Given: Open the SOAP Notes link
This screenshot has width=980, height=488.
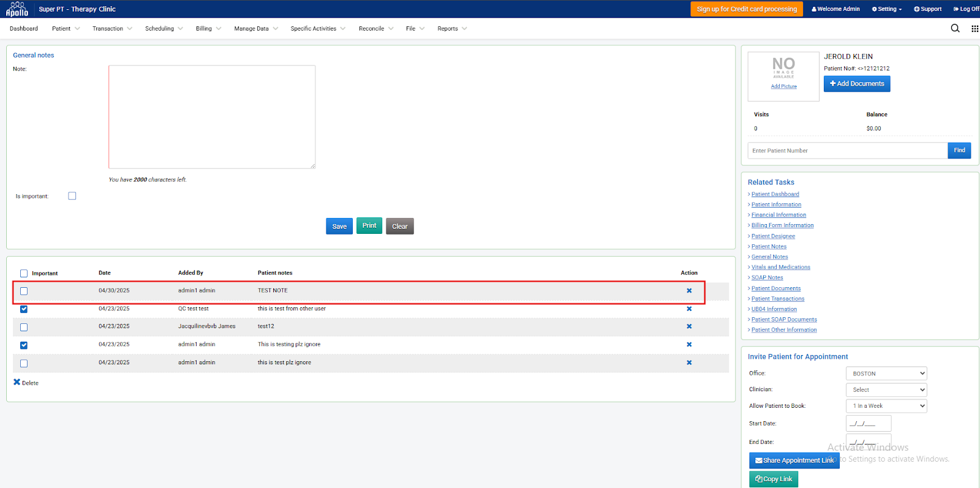Looking at the screenshot, I should 767,278.
